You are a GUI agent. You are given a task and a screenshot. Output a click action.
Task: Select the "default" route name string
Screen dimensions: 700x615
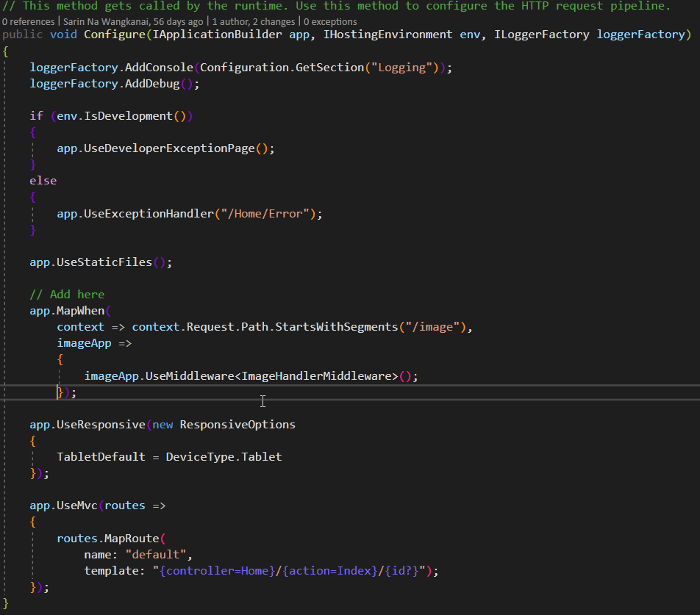(x=157, y=554)
